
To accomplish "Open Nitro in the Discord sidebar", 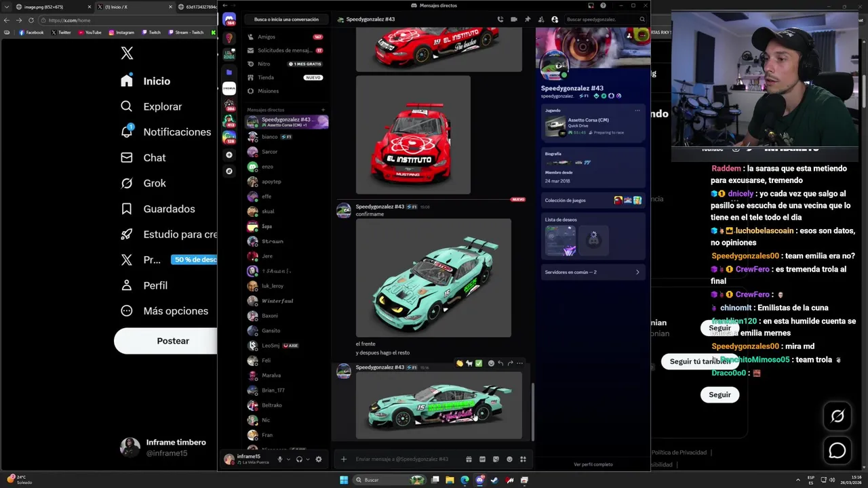I will click(285, 64).
